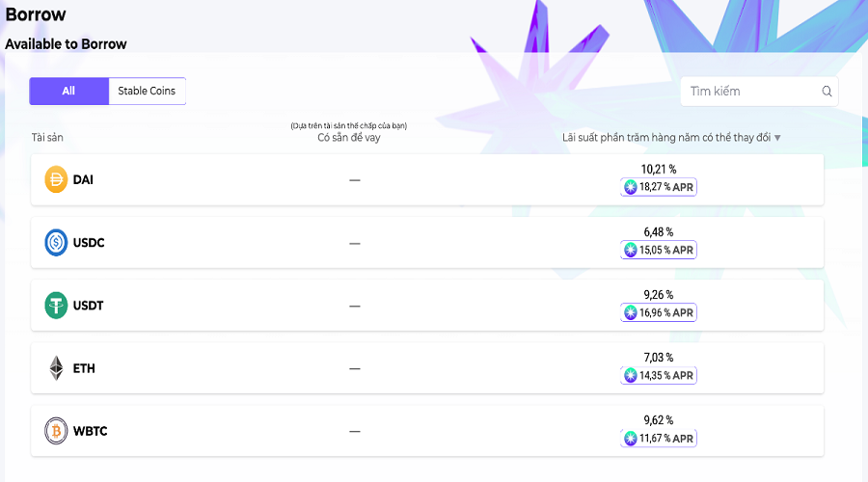
Task: Click the WBTC bitcoin icon
Action: [56, 431]
